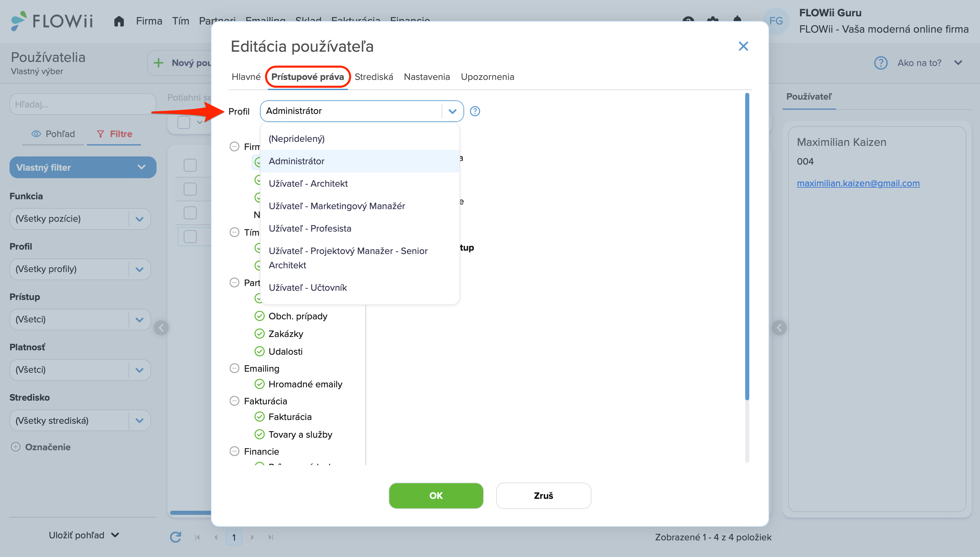The height and width of the screenshot is (557, 980).
Task: Click green check beside Fakturácia sub-item
Action: [x=260, y=417]
